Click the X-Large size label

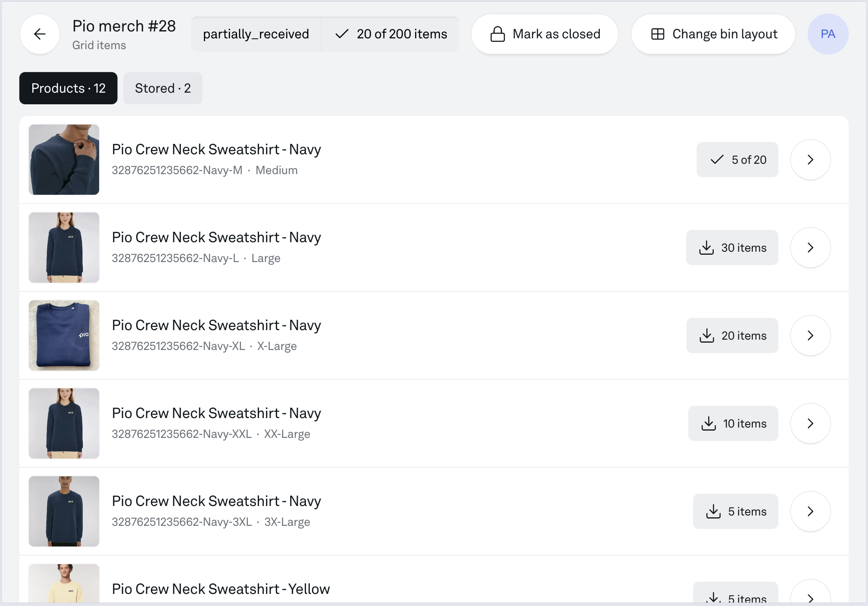pos(277,346)
